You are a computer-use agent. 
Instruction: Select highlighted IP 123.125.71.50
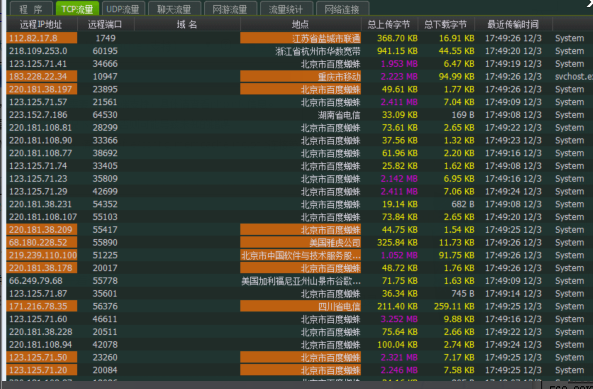[42, 357]
